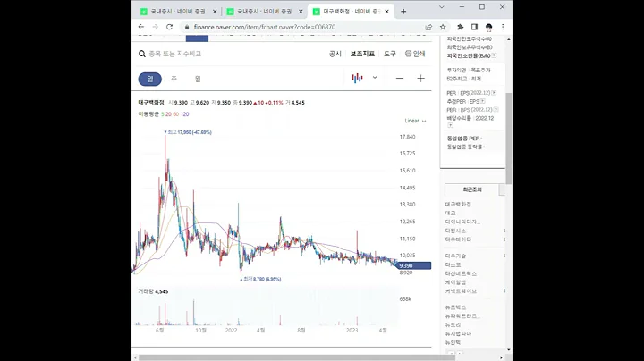This screenshot has width=644, height=361.
Task: Open the Chrome profile avatar
Action: 488,27
